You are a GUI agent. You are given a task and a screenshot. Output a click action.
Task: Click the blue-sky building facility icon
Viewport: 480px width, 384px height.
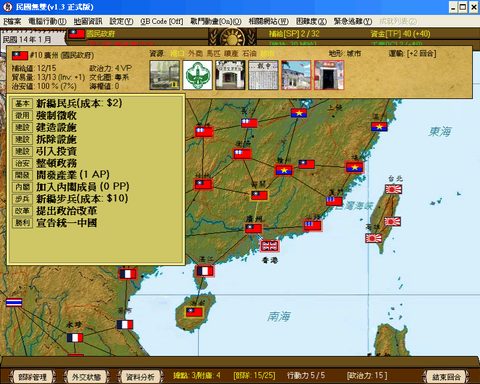click(x=296, y=75)
